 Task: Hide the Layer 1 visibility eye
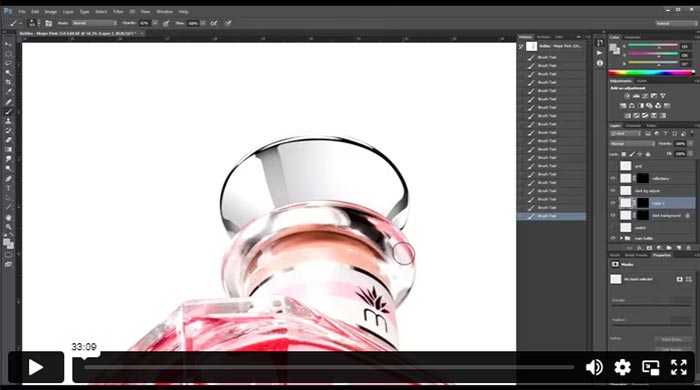click(x=613, y=203)
